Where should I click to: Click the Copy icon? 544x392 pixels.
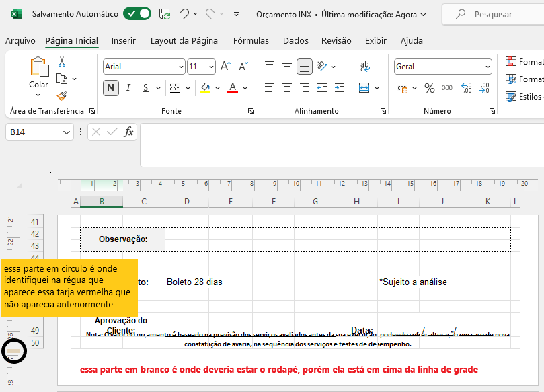pos(62,79)
